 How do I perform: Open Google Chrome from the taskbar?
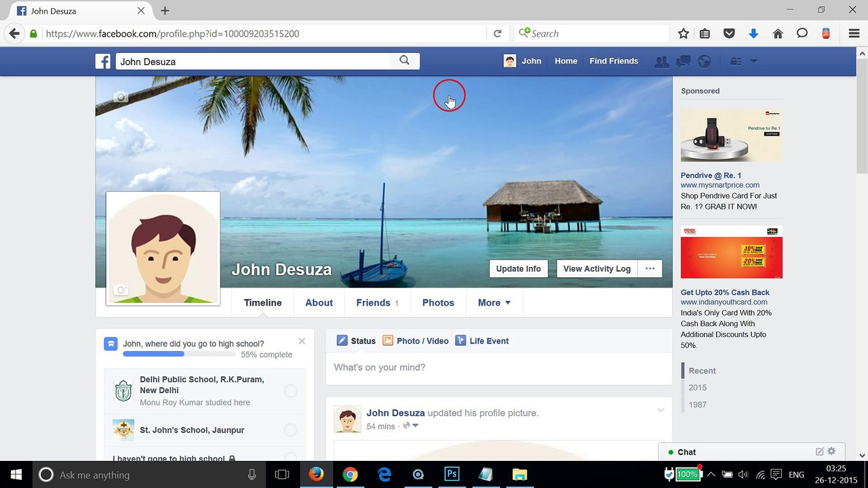(350, 474)
